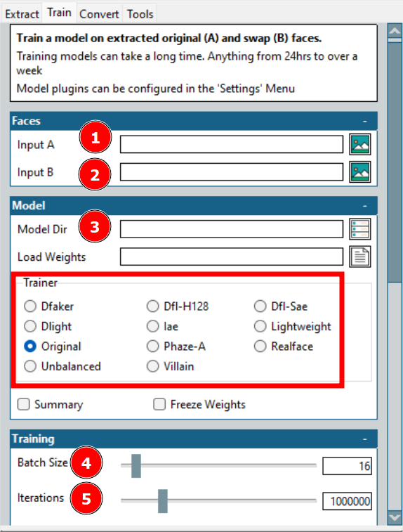Open the Tools tab
403x532 pixels.
coord(140,14)
